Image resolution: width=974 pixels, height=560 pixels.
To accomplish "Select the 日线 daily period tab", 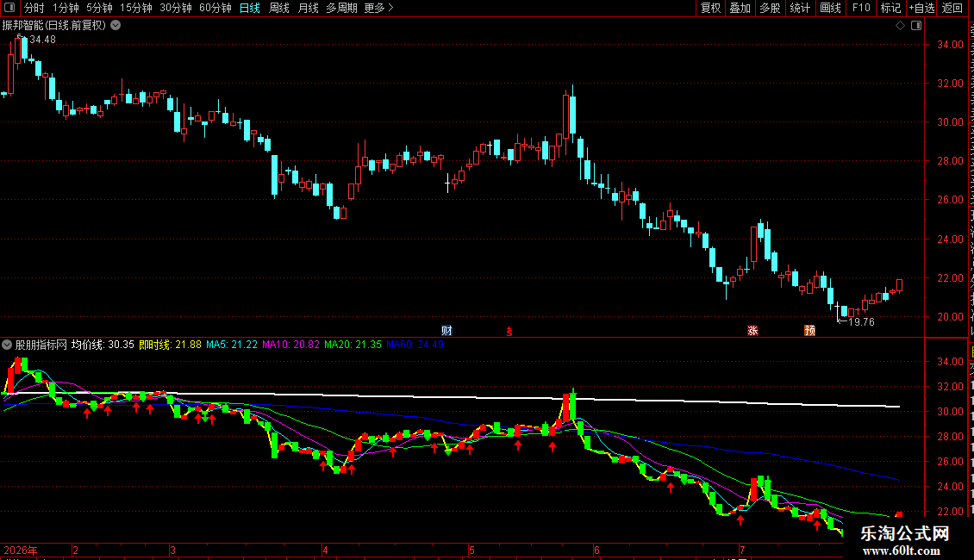I will [x=250, y=8].
